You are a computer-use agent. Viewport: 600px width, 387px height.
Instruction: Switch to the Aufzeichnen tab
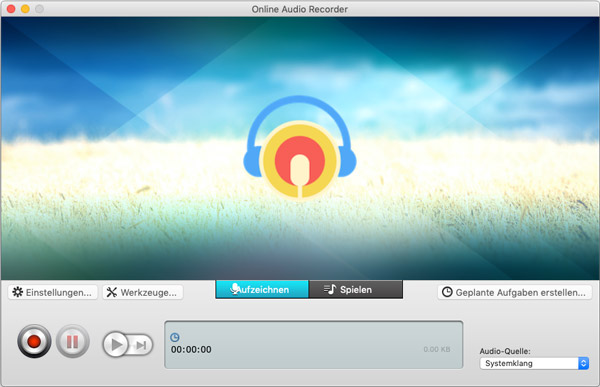[x=262, y=289]
